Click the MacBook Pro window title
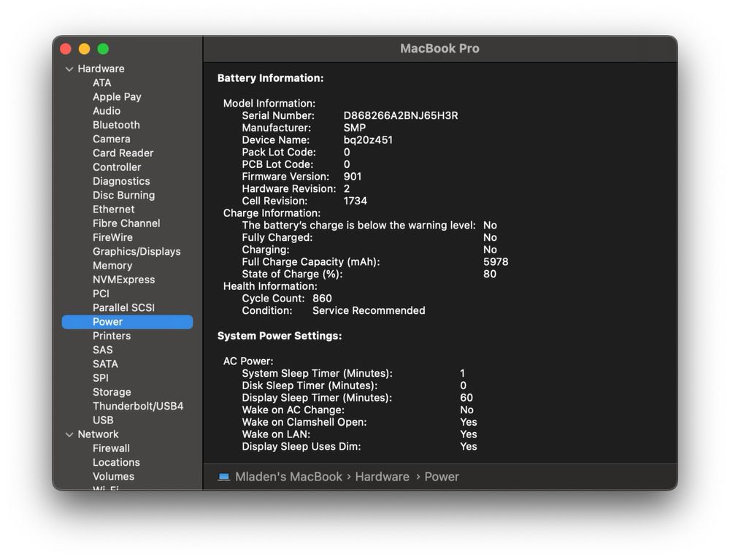Screen dimensions: 730x560 point(440,48)
